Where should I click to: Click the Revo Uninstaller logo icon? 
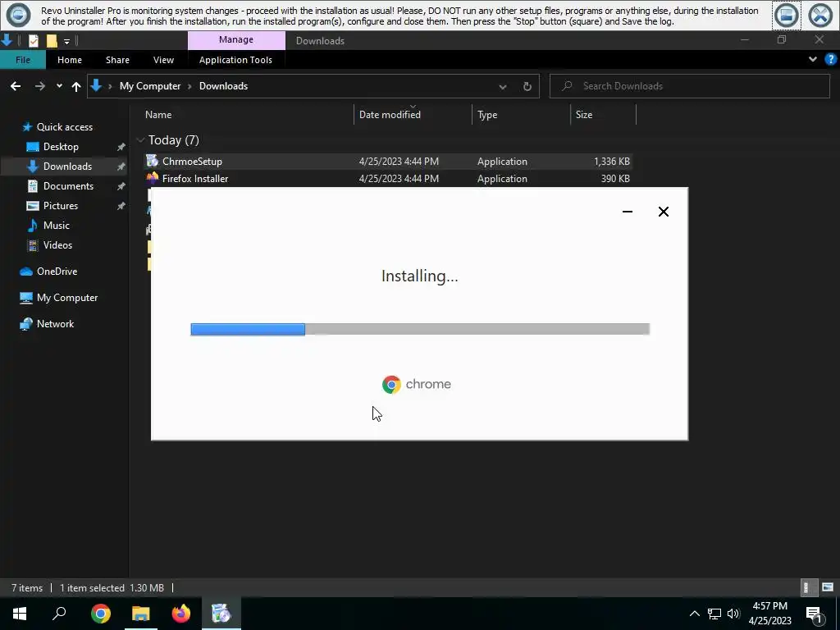(x=18, y=15)
